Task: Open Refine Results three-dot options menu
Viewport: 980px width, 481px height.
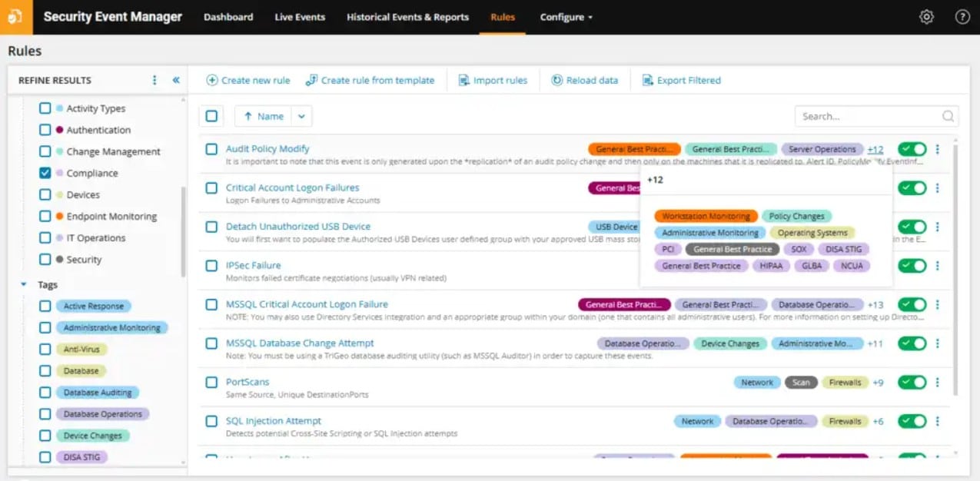Action: (154, 80)
